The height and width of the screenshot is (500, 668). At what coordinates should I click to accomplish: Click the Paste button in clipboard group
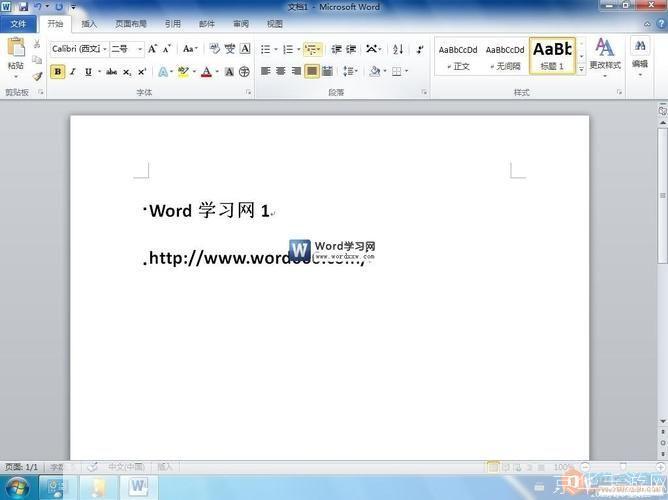coord(15,55)
